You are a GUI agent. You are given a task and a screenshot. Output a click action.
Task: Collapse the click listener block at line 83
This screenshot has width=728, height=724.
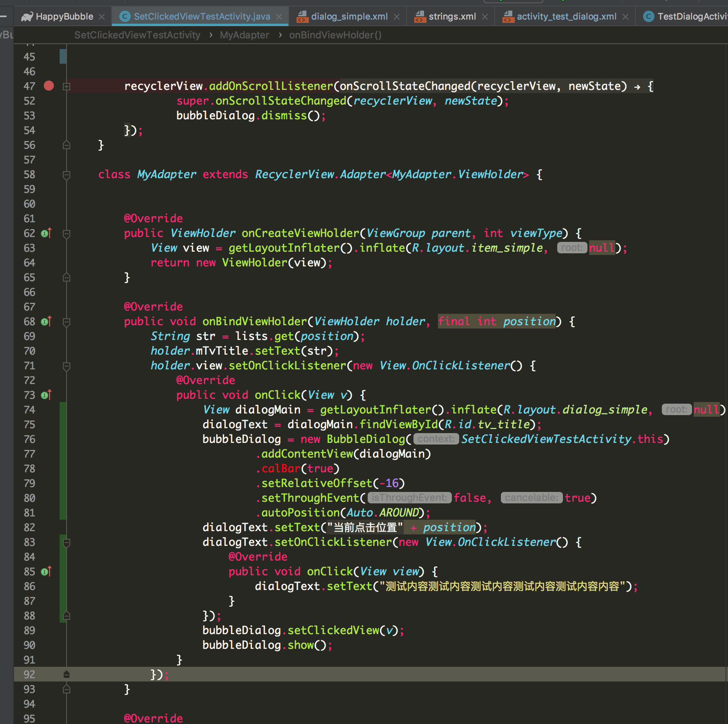66,542
